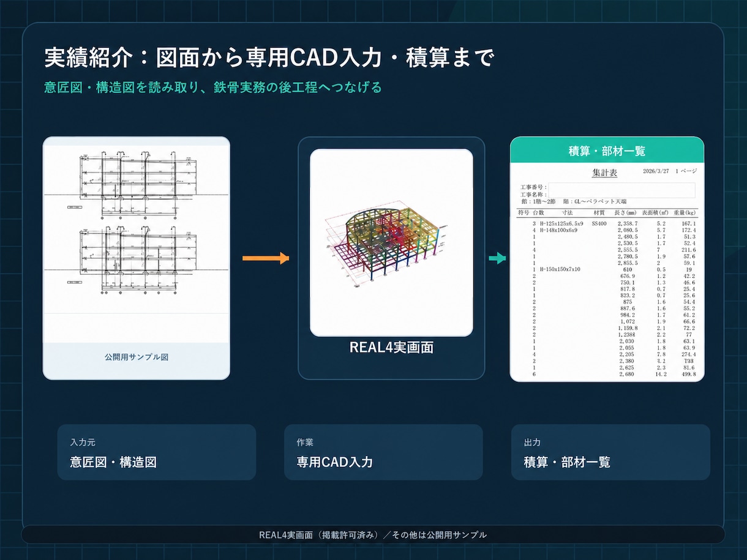Click the 寸法 column header
Screen dimensions: 747x560
pyautogui.click(x=567, y=212)
